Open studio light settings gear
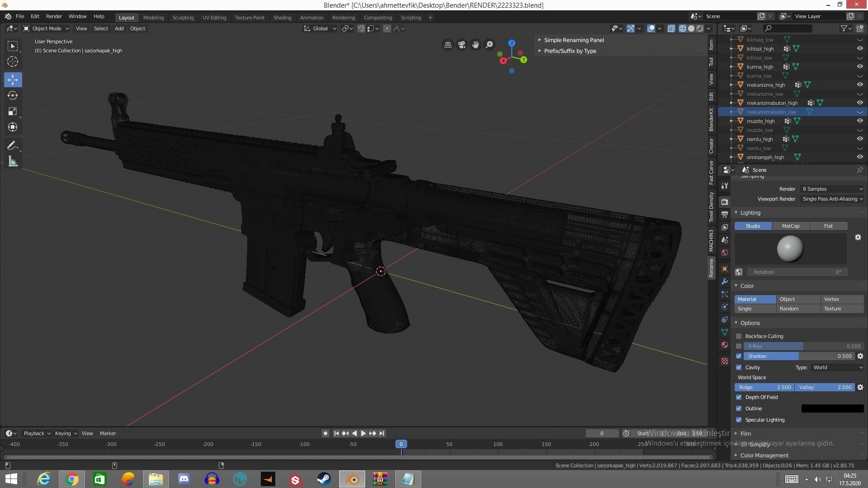The height and width of the screenshot is (488, 868). 858,237
